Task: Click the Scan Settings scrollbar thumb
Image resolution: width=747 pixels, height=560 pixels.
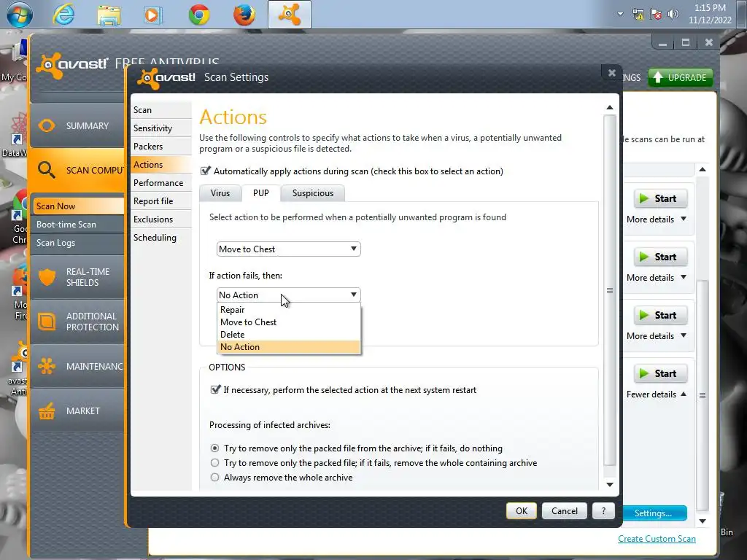Action: point(610,290)
